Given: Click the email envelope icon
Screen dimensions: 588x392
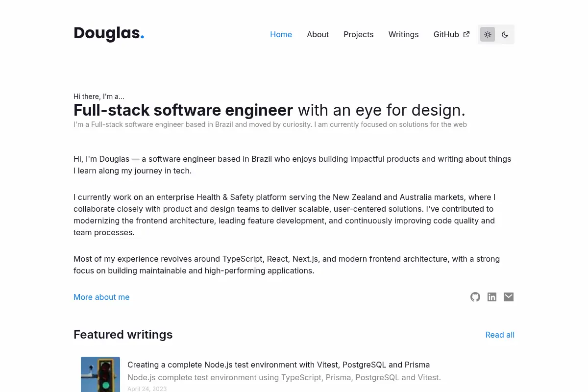Looking at the screenshot, I should tap(509, 297).
